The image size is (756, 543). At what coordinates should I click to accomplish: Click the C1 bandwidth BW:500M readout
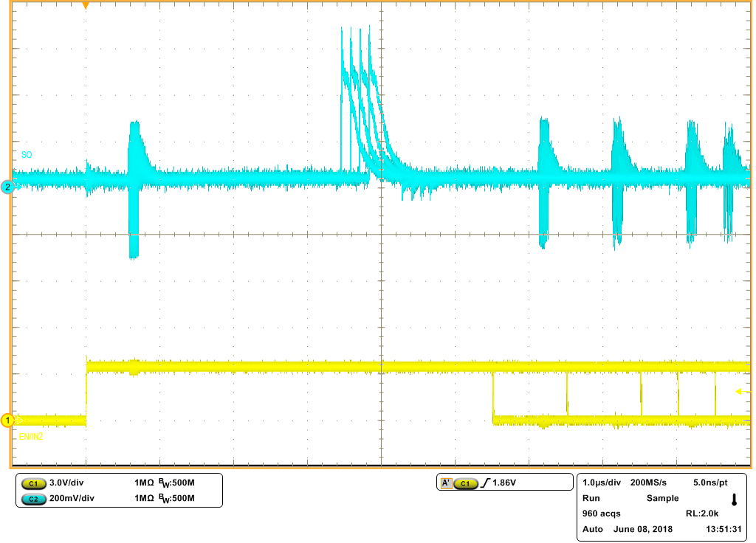[x=177, y=483]
